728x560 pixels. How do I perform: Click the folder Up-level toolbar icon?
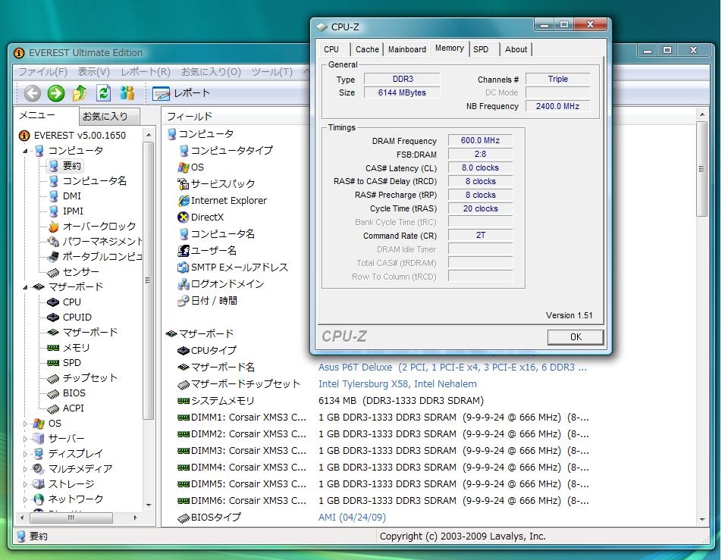[80, 93]
